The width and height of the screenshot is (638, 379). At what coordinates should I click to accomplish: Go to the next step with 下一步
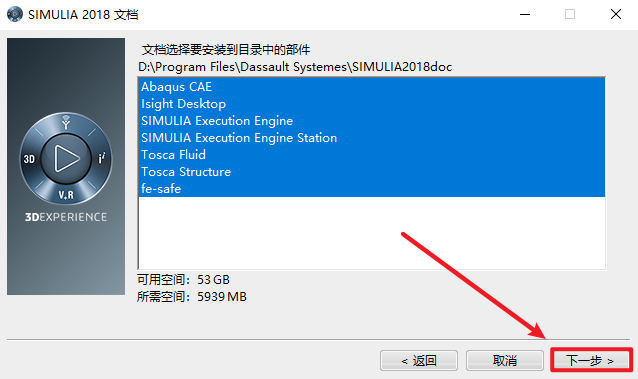click(x=591, y=360)
